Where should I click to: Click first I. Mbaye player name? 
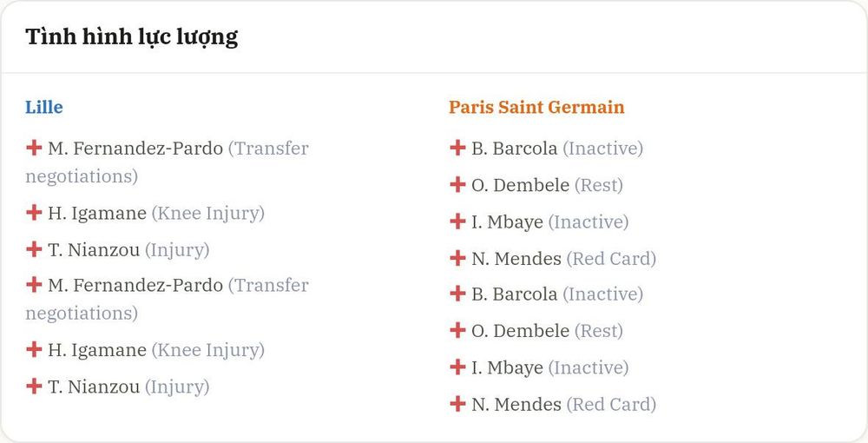click(507, 222)
